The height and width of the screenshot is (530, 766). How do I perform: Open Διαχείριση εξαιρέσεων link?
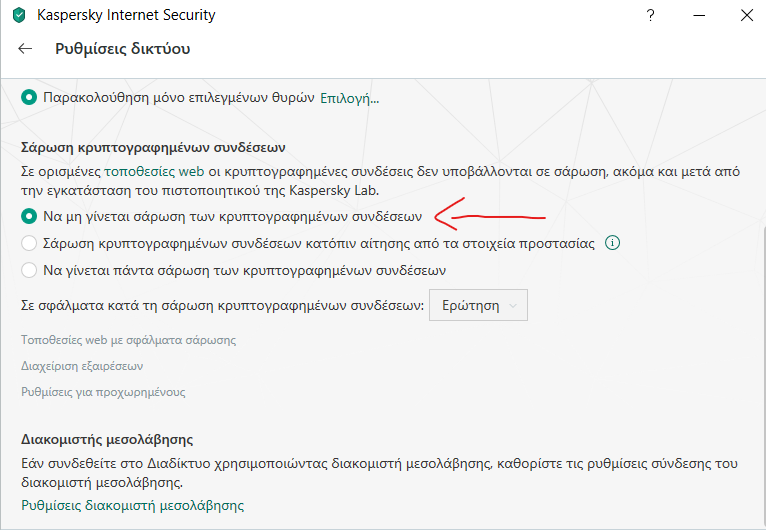point(82,366)
